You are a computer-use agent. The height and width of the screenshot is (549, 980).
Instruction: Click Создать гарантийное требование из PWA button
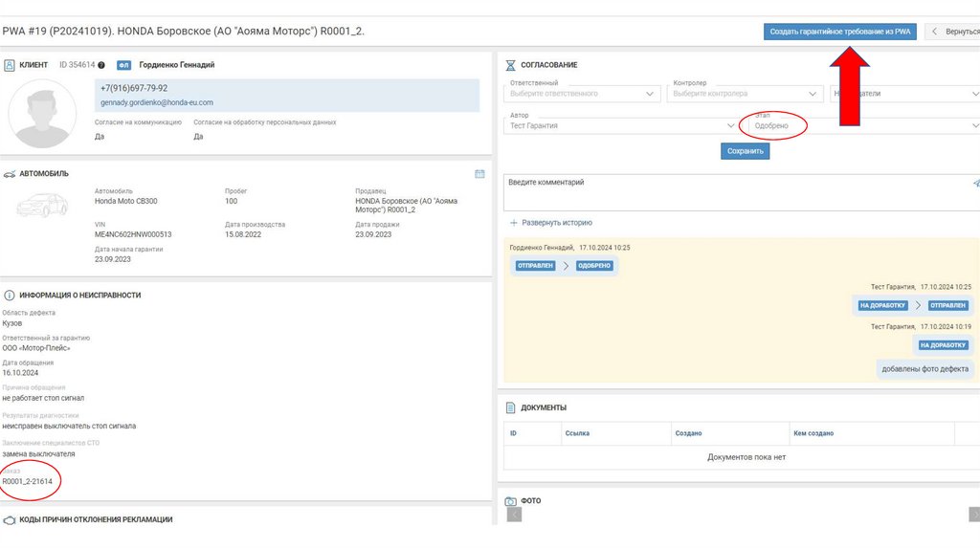tap(840, 32)
